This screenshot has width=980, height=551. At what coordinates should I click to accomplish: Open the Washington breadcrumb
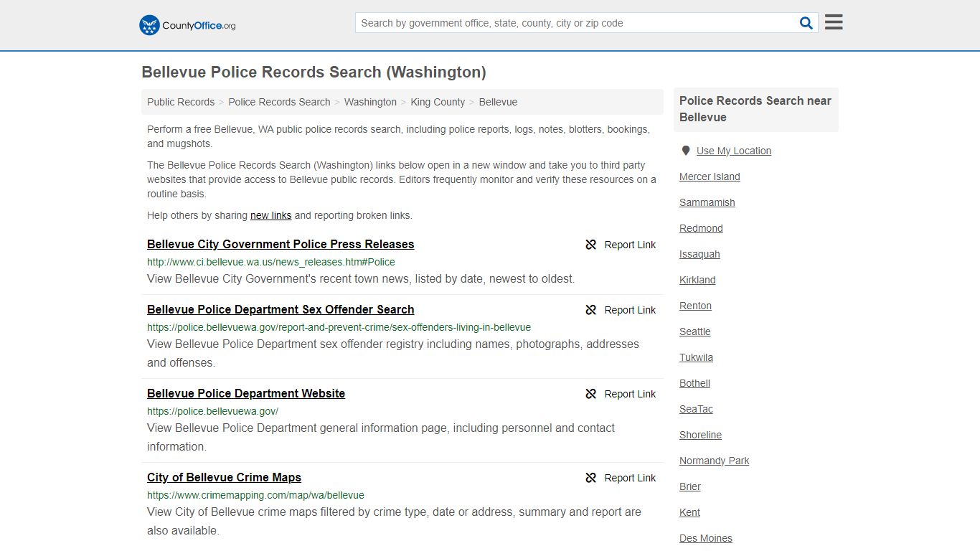(x=370, y=102)
